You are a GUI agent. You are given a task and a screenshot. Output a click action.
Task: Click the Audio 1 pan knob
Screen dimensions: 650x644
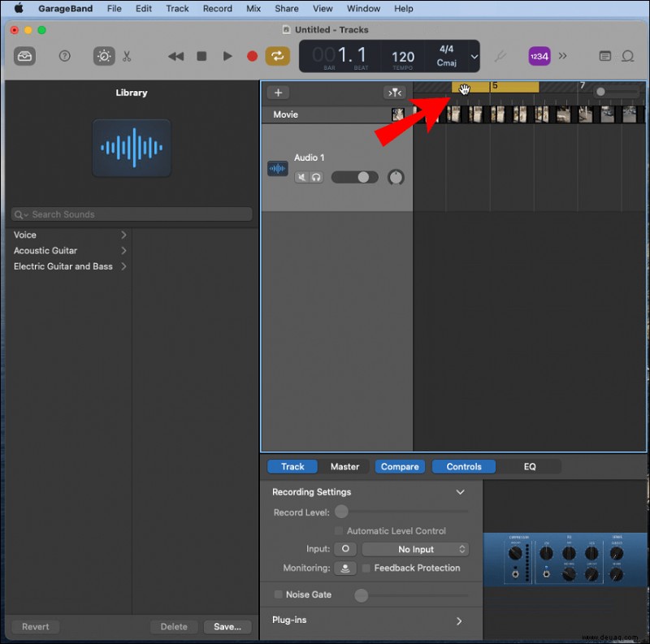pyautogui.click(x=396, y=177)
